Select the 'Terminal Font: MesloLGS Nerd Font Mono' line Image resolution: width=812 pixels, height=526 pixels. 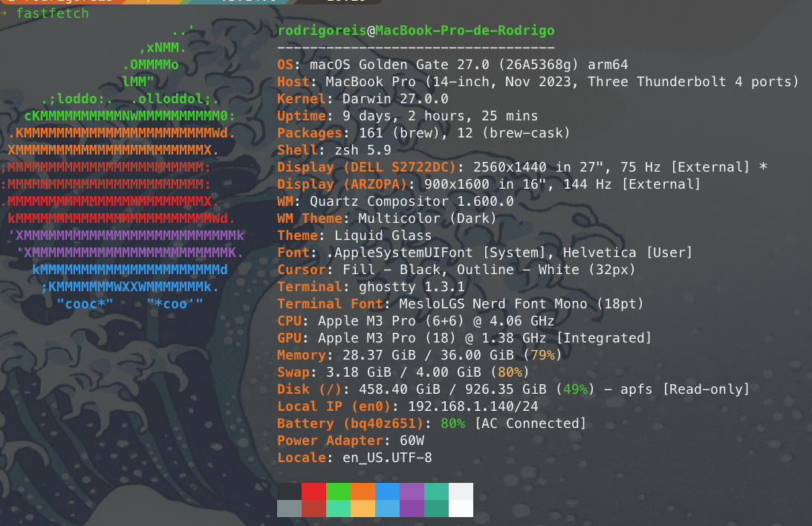click(x=461, y=304)
